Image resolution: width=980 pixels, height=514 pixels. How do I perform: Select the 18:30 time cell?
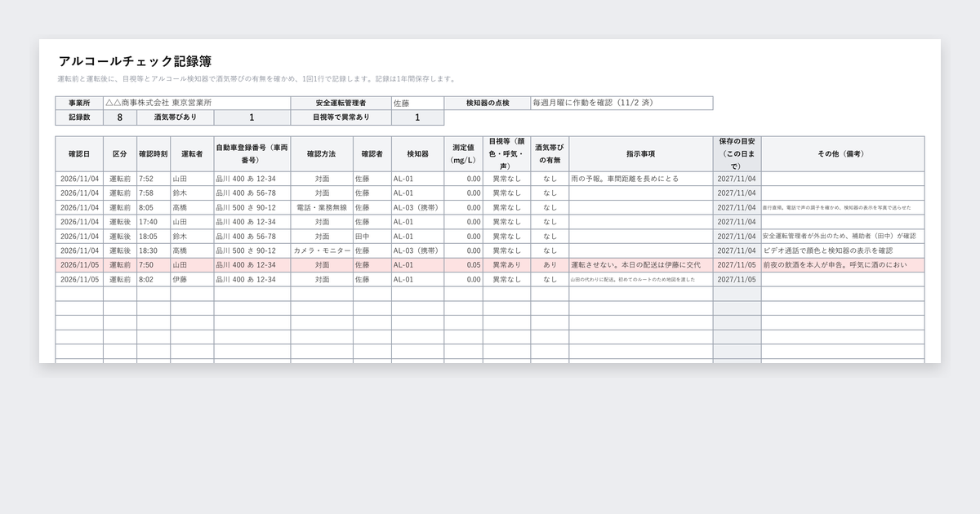[x=154, y=250]
